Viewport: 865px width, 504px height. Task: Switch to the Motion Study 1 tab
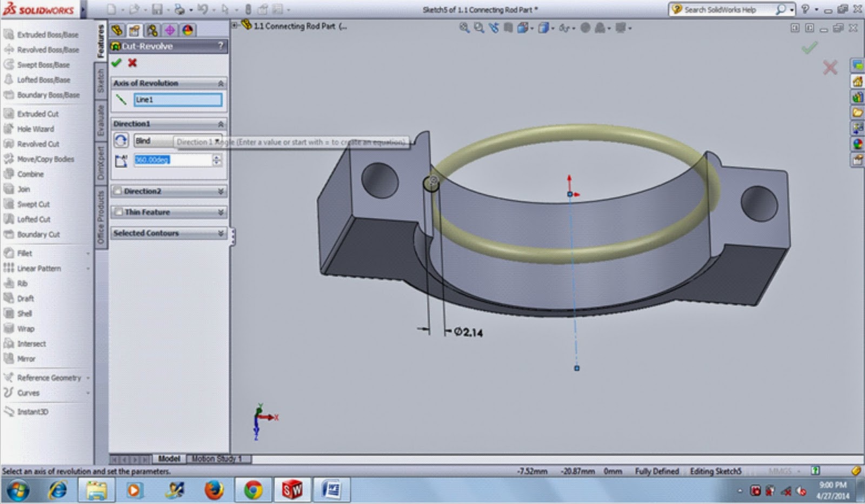pyautogui.click(x=215, y=458)
